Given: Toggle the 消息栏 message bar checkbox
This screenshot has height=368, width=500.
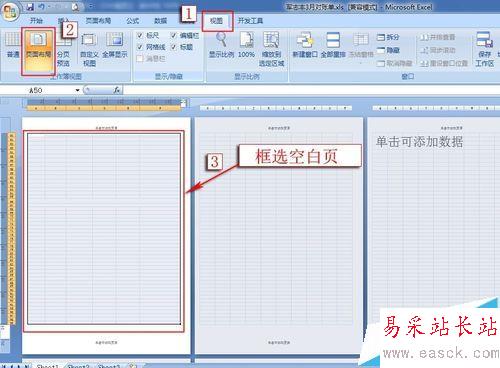Looking at the screenshot, I should click(x=140, y=59).
